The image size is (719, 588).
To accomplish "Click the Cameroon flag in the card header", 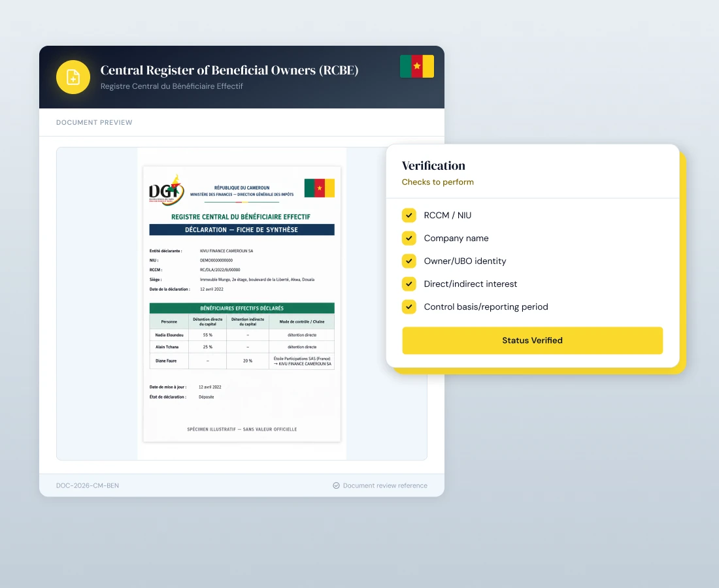I will pos(417,66).
